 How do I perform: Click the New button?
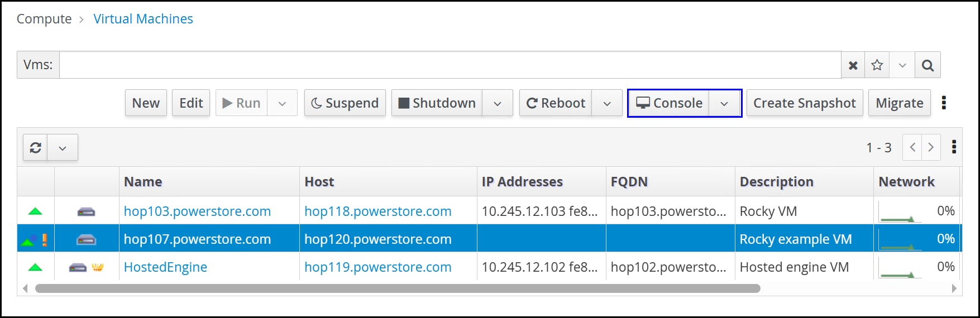[146, 103]
